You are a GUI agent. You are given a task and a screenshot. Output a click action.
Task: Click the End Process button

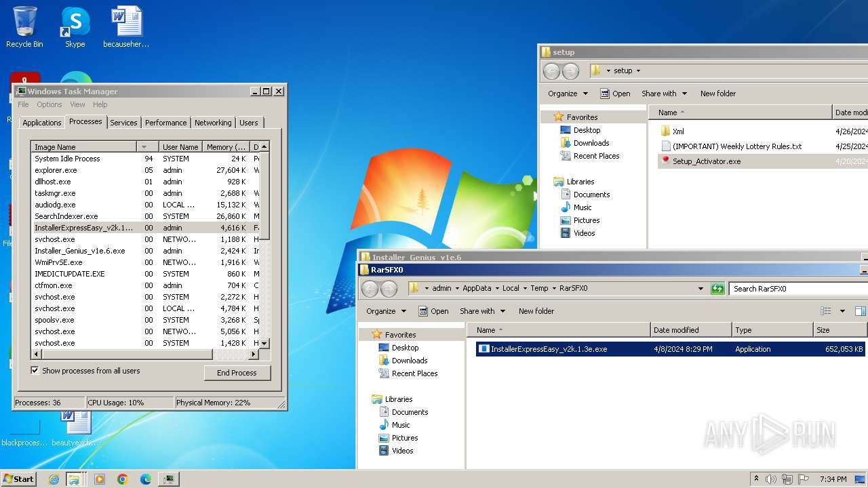click(x=237, y=373)
